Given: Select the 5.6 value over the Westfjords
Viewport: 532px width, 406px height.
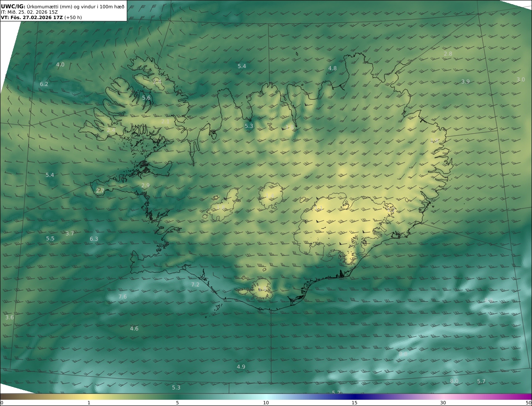Looking at the screenshot, I should coord(146,98).
